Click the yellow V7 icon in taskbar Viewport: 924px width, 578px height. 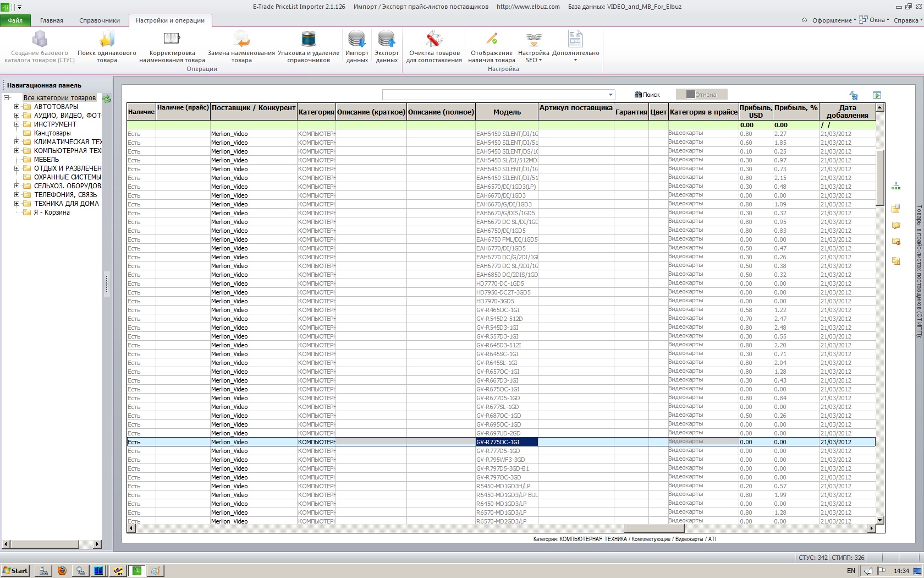tap(118, 571)
